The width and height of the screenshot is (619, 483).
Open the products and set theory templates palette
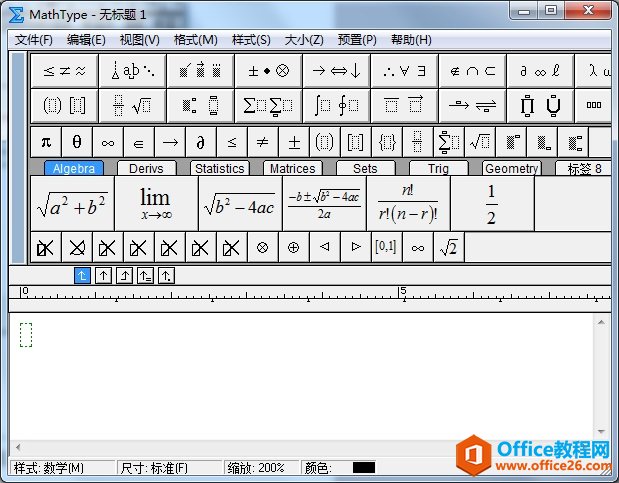[x=540, y=105]
